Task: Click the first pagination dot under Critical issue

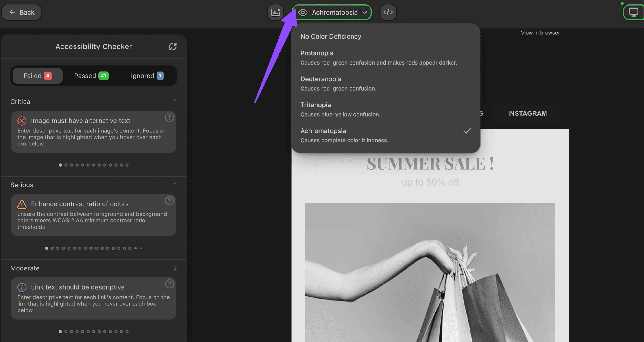Action: click(x=60, y=165)
